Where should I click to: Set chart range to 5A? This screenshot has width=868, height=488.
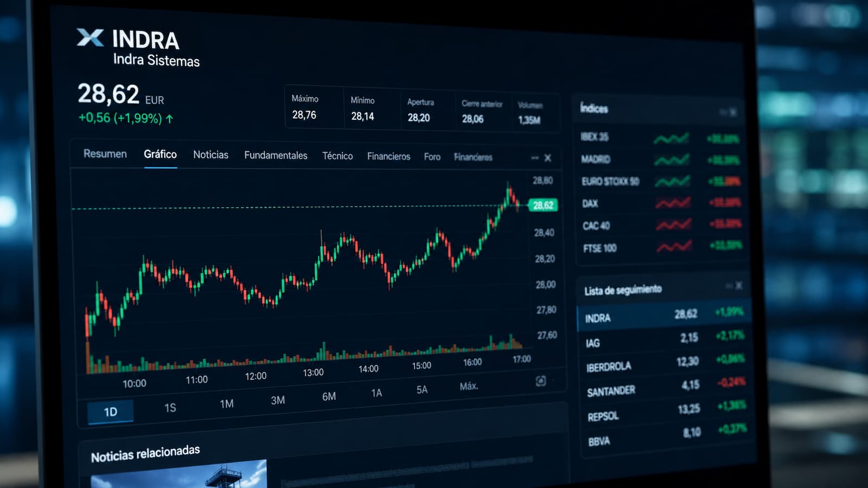pos(422,390)
